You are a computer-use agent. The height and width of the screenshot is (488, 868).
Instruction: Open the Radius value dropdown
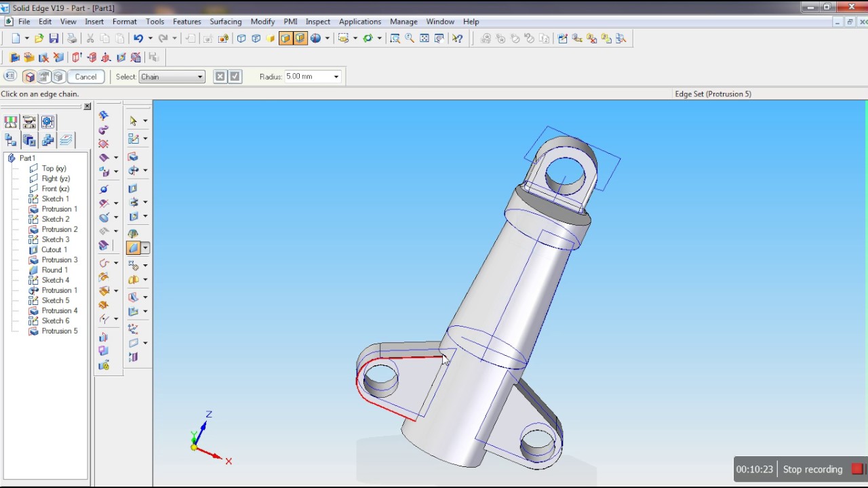coord(336,77)
